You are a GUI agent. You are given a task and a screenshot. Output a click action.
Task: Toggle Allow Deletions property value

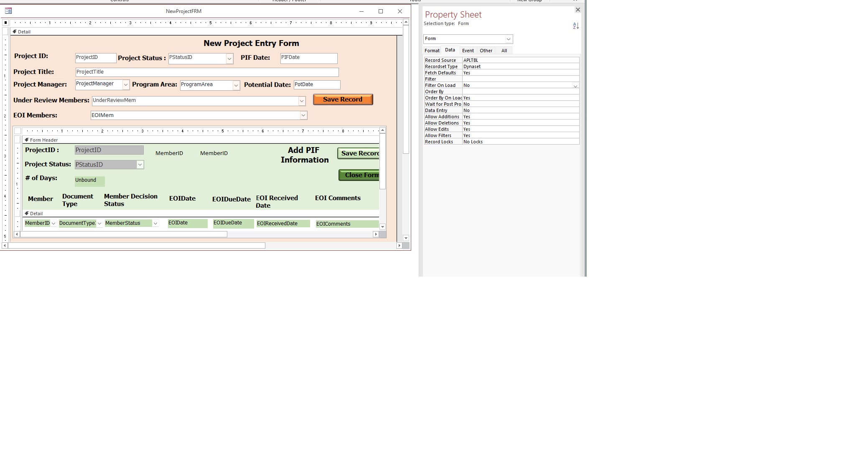point(520,122)
